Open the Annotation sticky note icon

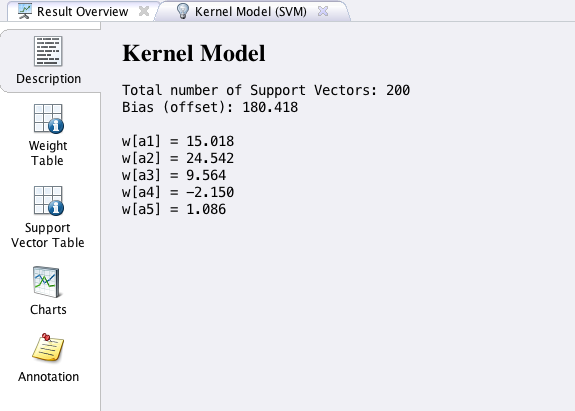pyautogui.click(x=48, y=348)
